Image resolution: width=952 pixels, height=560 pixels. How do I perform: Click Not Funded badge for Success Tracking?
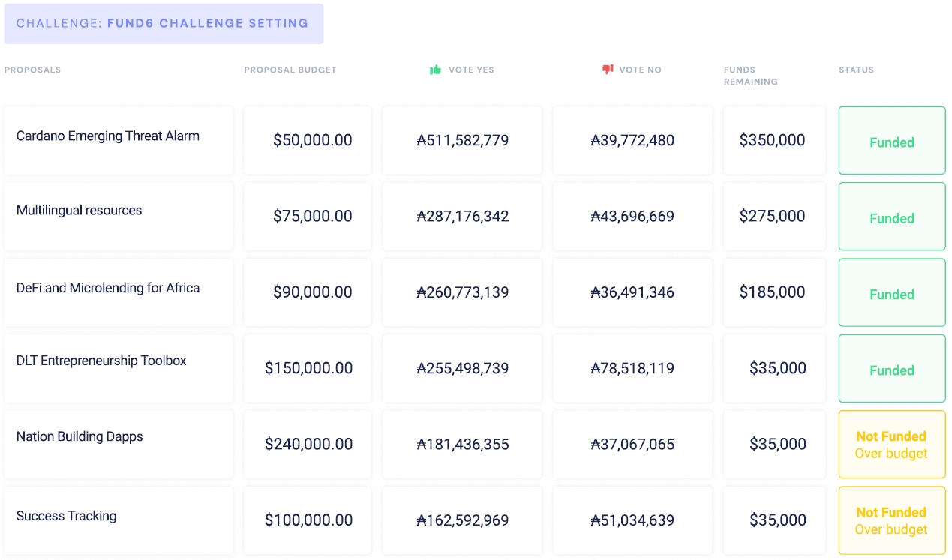click(891, 520)
